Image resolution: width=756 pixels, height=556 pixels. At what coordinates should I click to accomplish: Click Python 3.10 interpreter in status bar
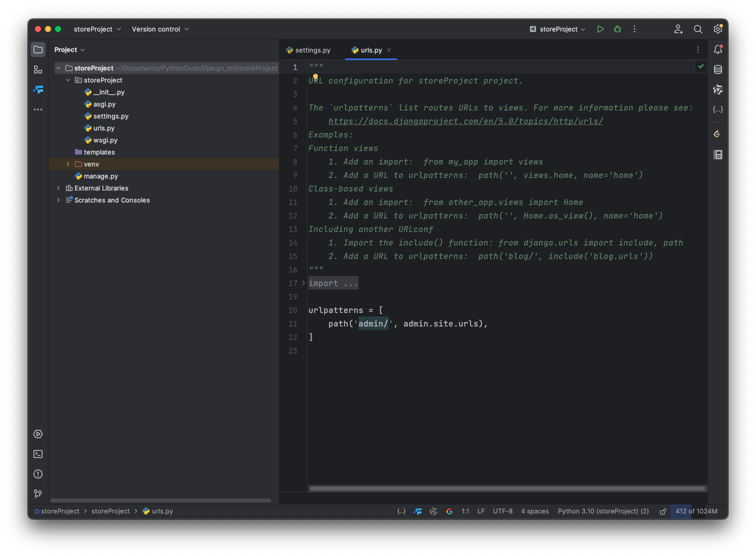(x=603, y=511)
